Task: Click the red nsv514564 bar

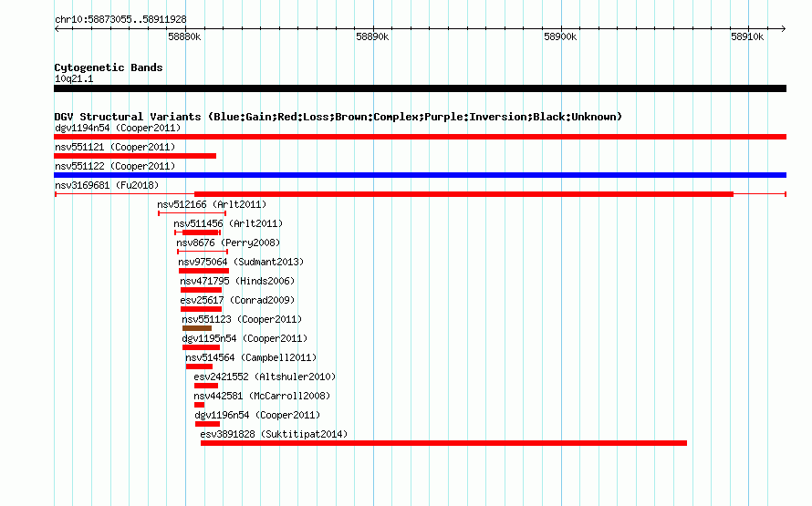Action: [200, 367]
